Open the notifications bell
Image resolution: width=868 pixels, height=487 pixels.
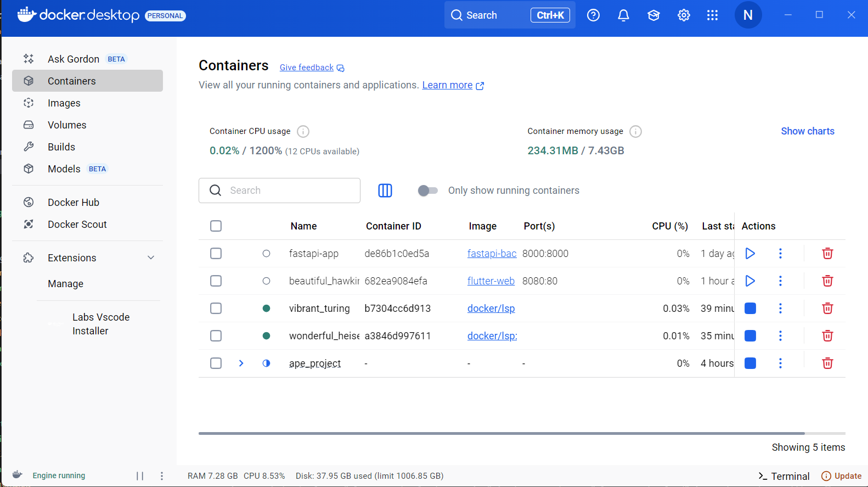[x=623, y=15]
